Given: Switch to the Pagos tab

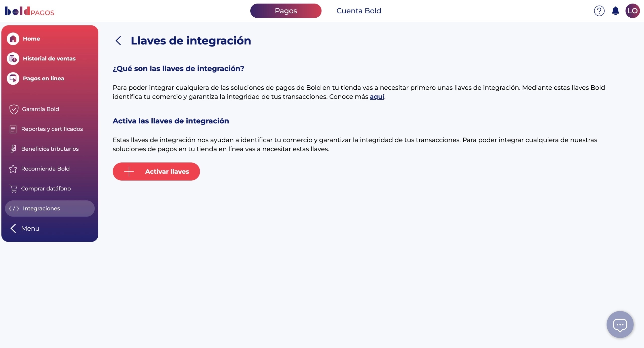Looking at the screenshot, I should click(286, 11).
